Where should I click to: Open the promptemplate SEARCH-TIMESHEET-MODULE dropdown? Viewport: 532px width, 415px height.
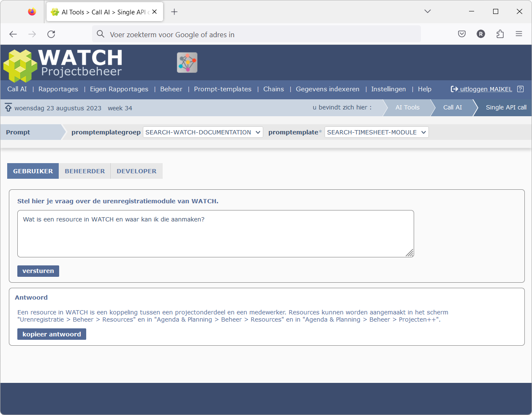pos(376,132)
